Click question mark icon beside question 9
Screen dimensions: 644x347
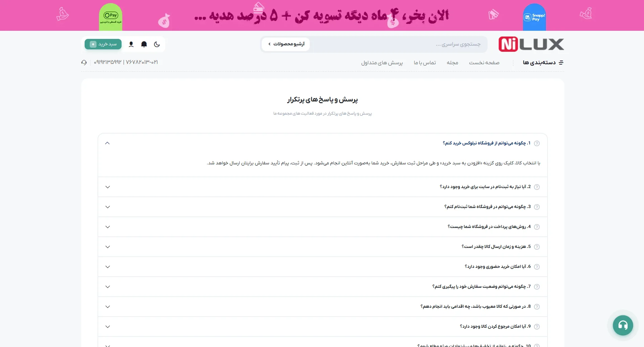[537, 327]
